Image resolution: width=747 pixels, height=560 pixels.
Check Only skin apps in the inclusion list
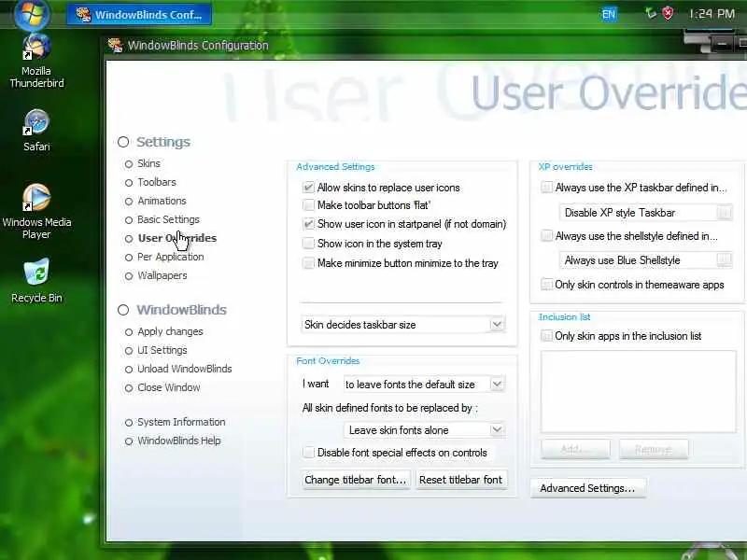pos(546,336)
